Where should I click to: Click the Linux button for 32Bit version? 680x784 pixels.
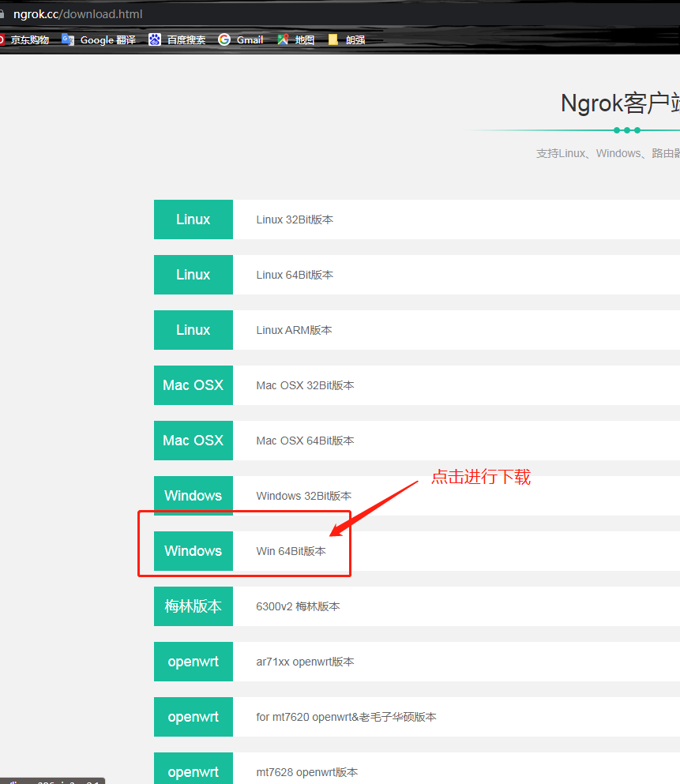pos(193,219)
